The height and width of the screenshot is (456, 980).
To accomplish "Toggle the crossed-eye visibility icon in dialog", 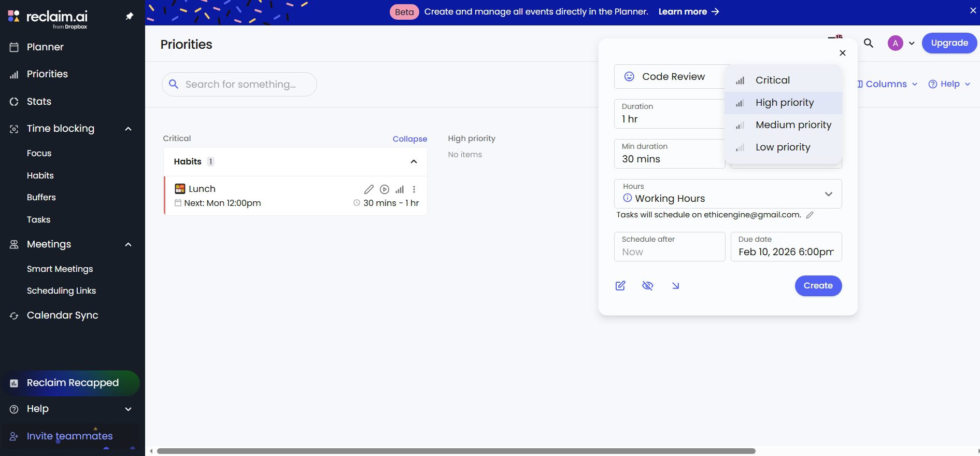I will pyautogui.click(x=648, y=286).
